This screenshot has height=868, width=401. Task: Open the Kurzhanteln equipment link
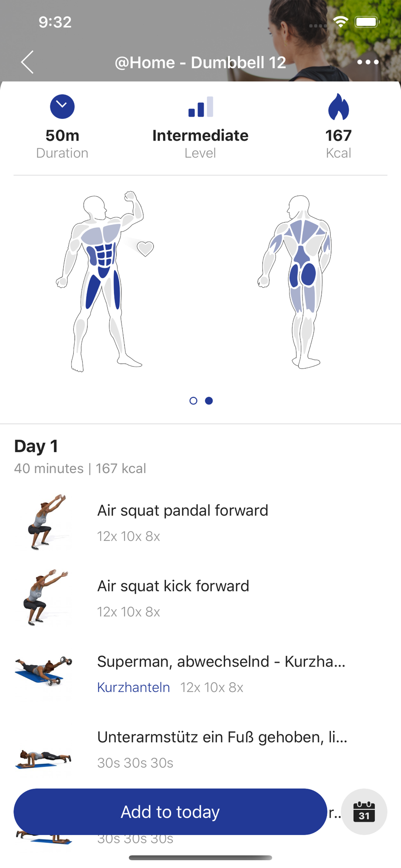pyautogui.click(x=134, y=687)
